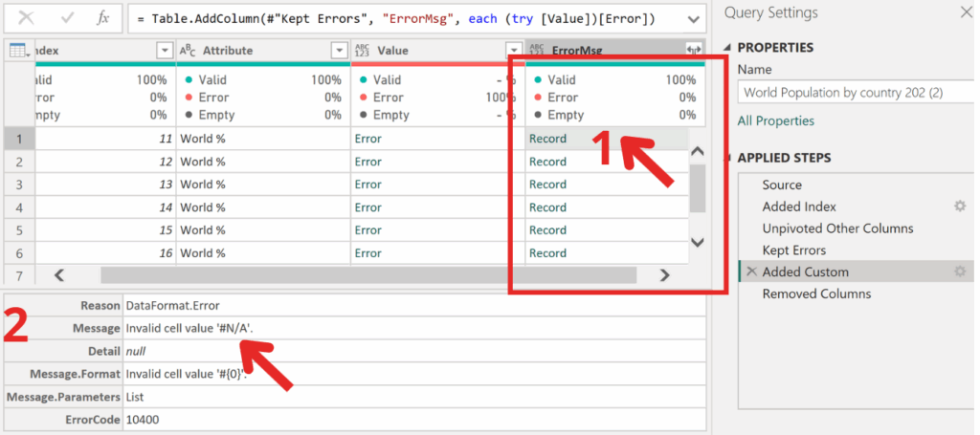Click the first Record link in ErrorMsg
The width and height of the screenshot is (980, 435).
point(547,139)
